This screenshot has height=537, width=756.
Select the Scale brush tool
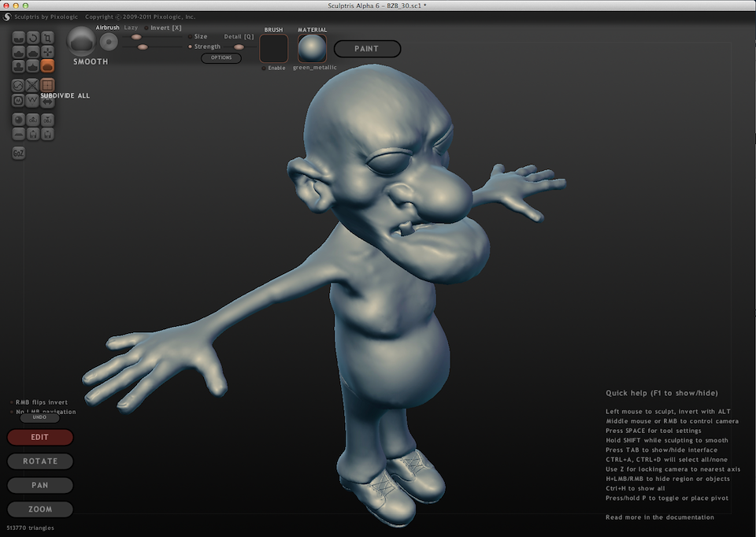(48, 37)
